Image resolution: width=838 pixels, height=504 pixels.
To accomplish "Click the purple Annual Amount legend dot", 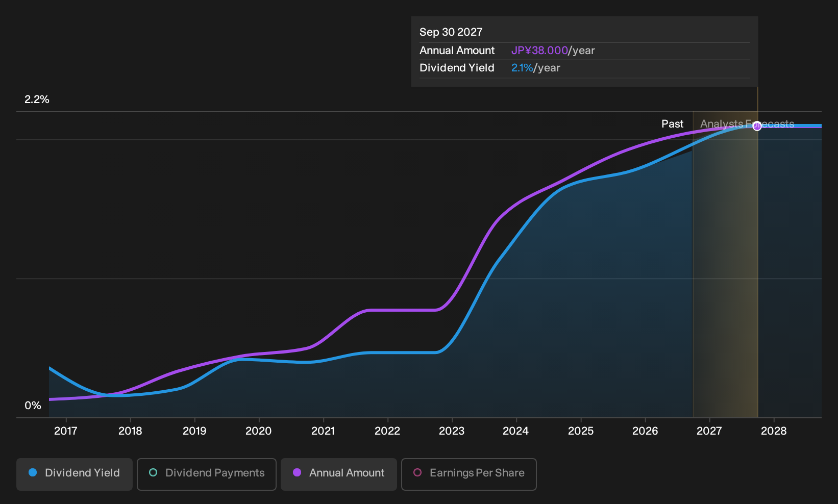I will [297, 473].
